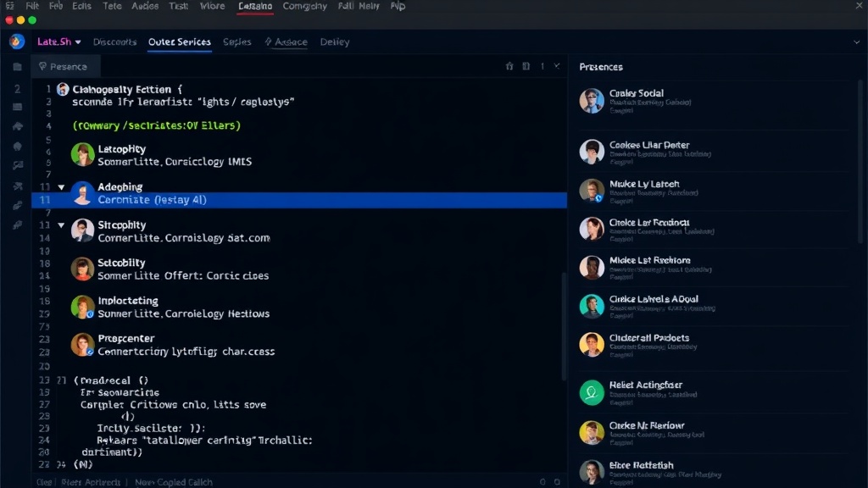Click the menu icon left of File
This screenshot has width=868, height=488.
click(x=10, y=6)
